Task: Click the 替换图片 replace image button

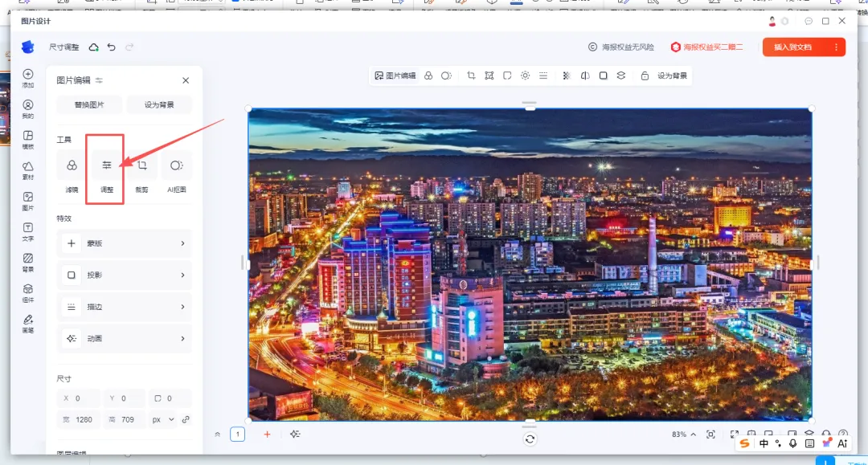Action: click(89, 104)
